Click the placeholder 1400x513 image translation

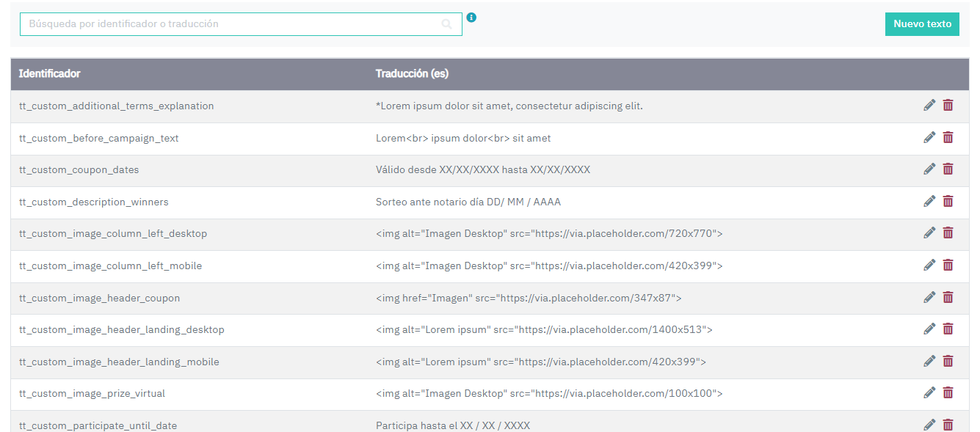pos(544,330)
